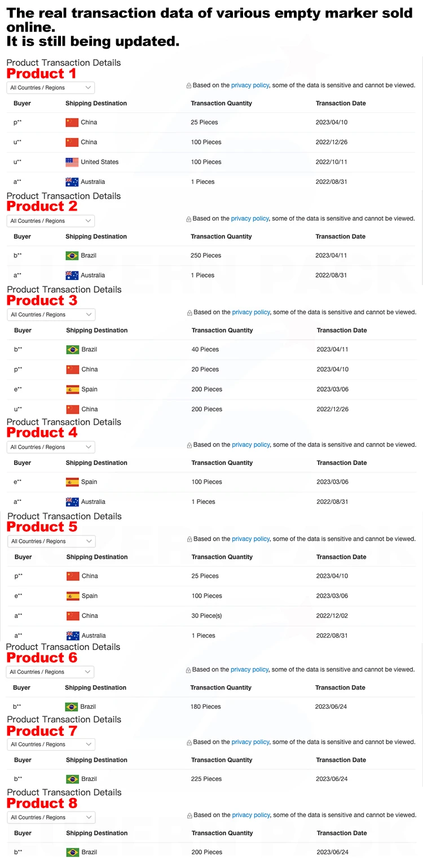
Task: Open the Product 8 regions dropdown
Action: pyautogui.click(x=51, y=817)
